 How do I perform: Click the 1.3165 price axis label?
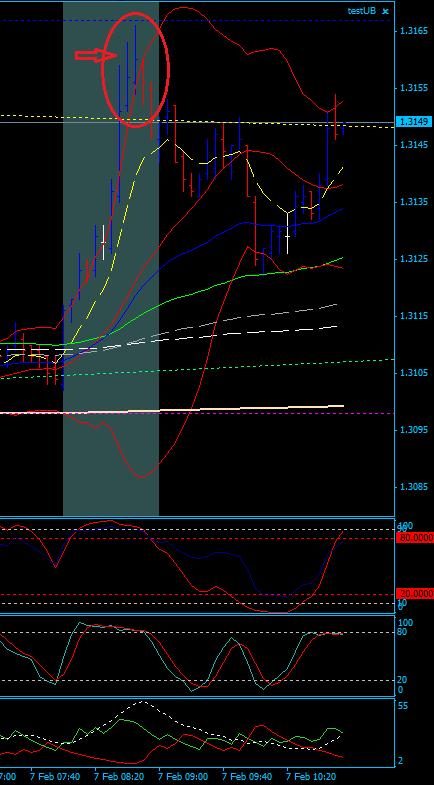click(x=413, y=31)
